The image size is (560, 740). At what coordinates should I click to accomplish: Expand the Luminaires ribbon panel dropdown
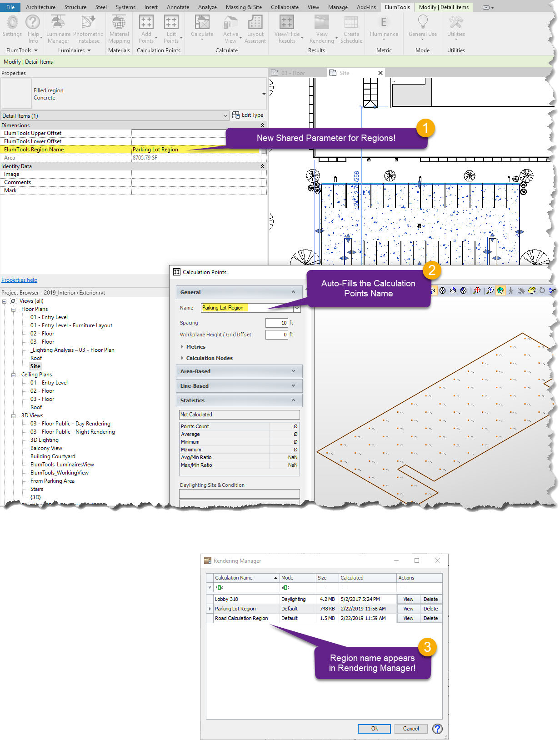click(89, 50)
